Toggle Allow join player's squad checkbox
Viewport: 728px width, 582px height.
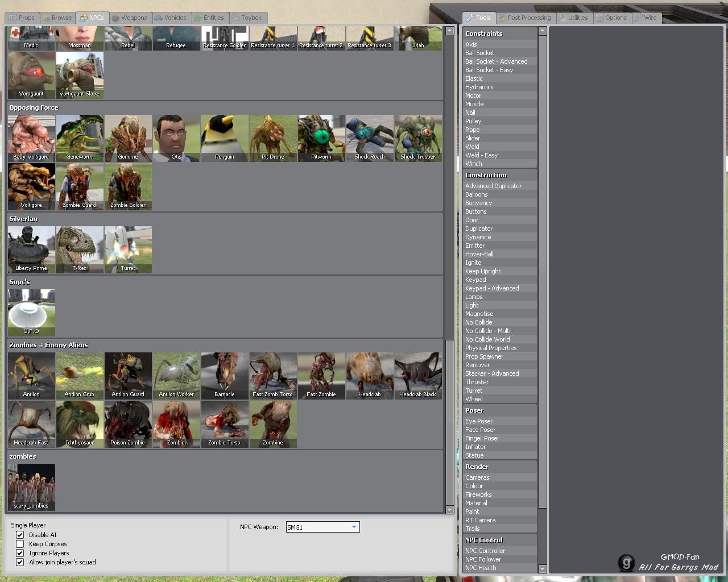[20, 562]
